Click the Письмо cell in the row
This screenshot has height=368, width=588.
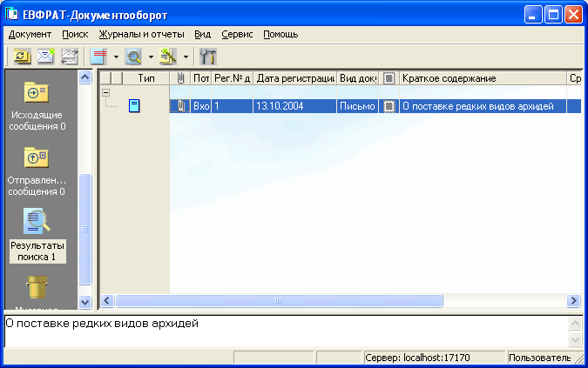(x=358, y=106)
